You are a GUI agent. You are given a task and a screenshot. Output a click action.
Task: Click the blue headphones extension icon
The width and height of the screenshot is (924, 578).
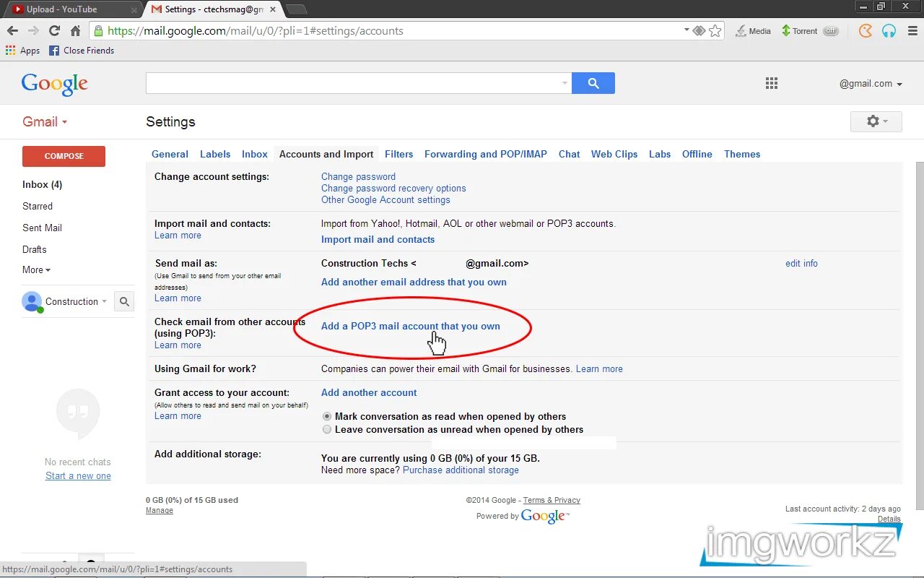(889, 31)
